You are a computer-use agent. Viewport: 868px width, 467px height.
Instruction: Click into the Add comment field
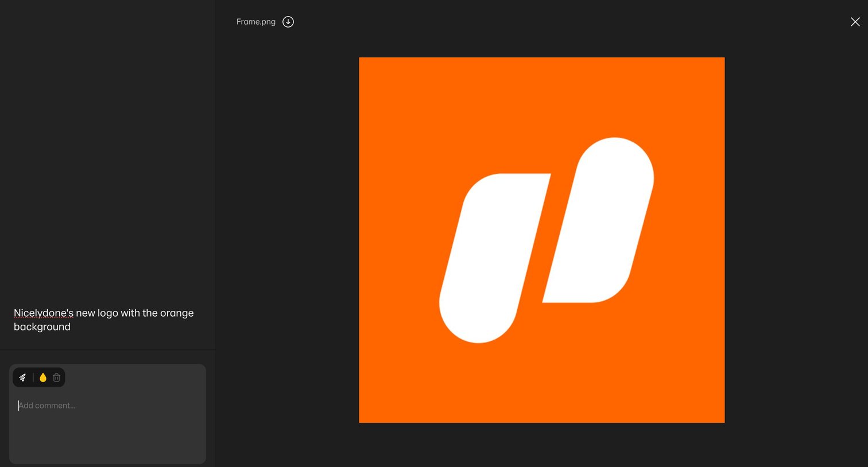point(107,414)
